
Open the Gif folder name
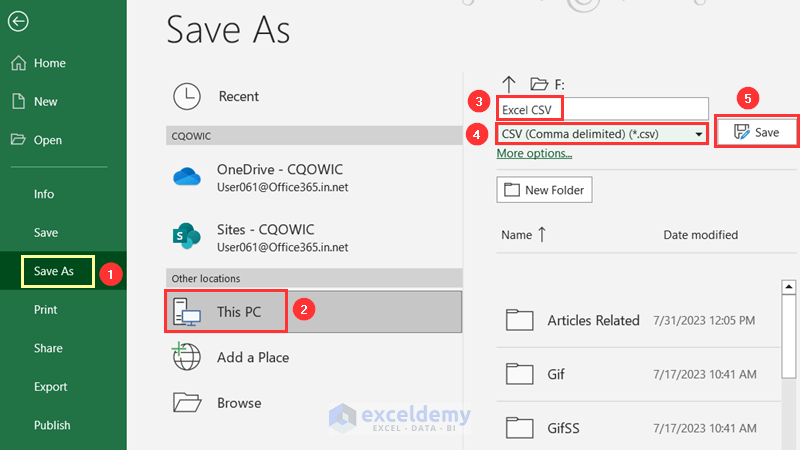556,374
